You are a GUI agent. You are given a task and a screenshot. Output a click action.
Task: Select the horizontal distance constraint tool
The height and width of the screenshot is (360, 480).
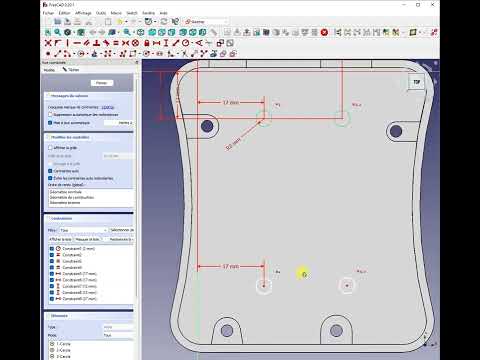point(156,43)
